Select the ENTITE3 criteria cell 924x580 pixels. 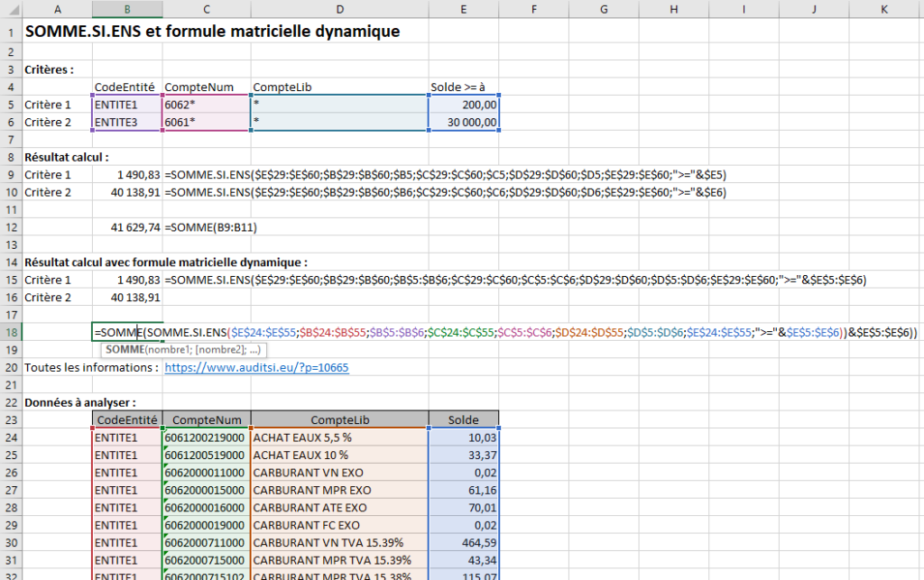coord(127,122)
